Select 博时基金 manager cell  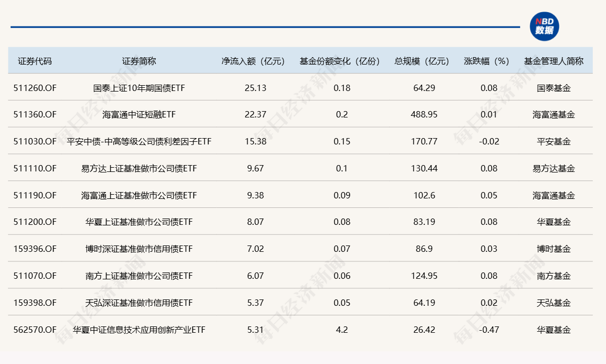click(x=554, y=249)
